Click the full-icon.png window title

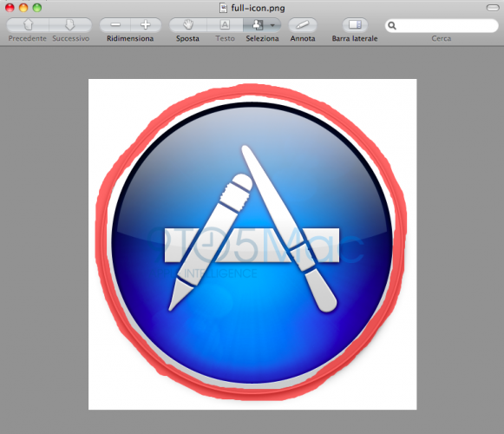(x=259, y=8)
